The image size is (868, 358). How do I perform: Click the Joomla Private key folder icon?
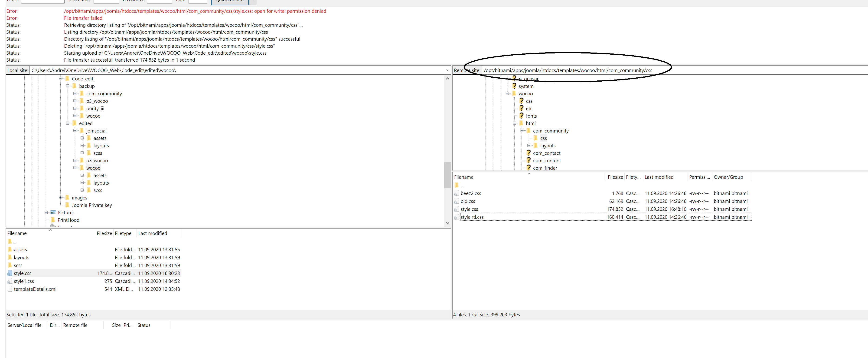point(67,205)
